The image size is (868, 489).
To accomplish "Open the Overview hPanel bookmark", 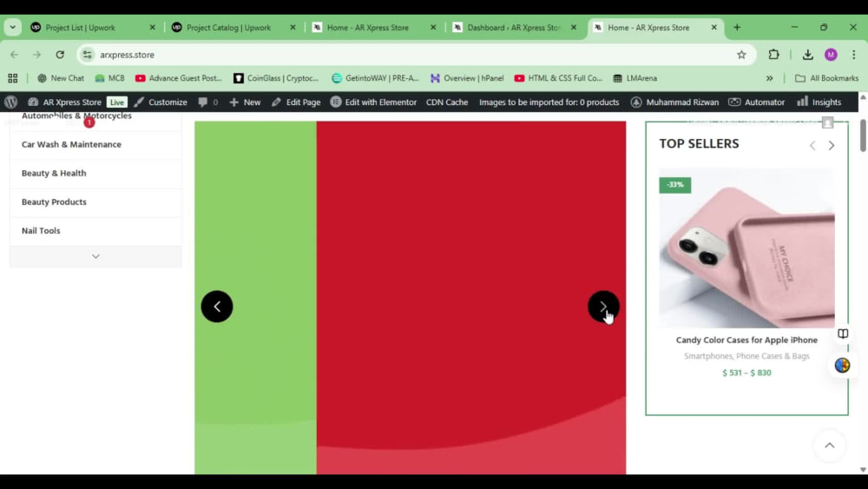I will (467, 78).
